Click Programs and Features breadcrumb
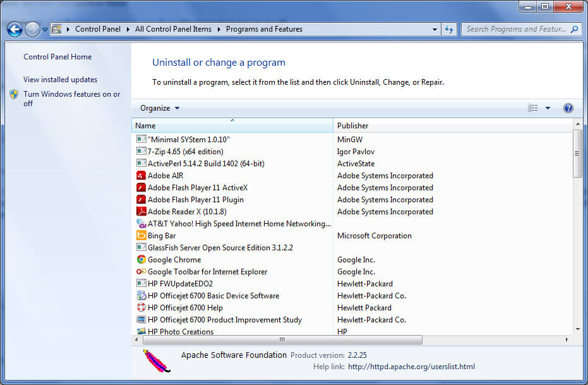 coord(264,29)
